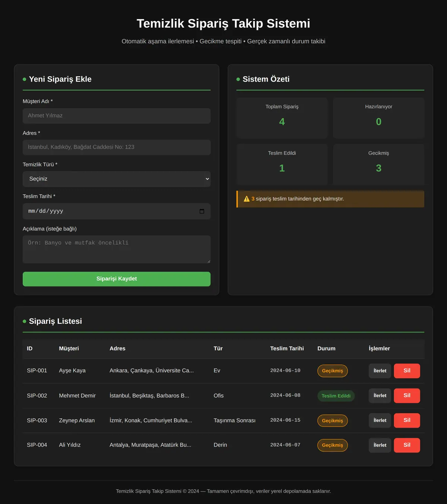
Task: Click the ID column header
Action: pyautogui.click(x=30, y=349)
